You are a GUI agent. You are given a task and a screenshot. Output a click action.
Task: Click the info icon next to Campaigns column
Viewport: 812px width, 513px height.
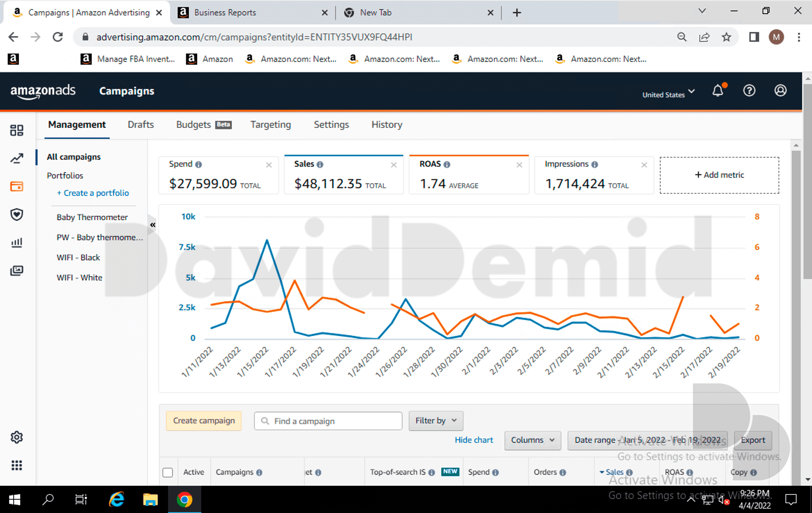(259, 472)
